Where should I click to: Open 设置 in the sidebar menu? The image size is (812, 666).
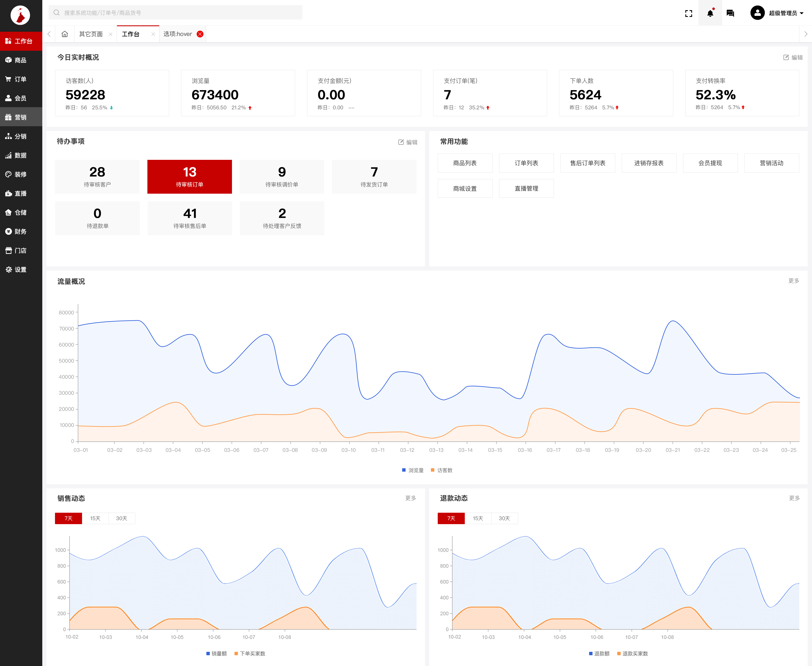click(21, 270)
